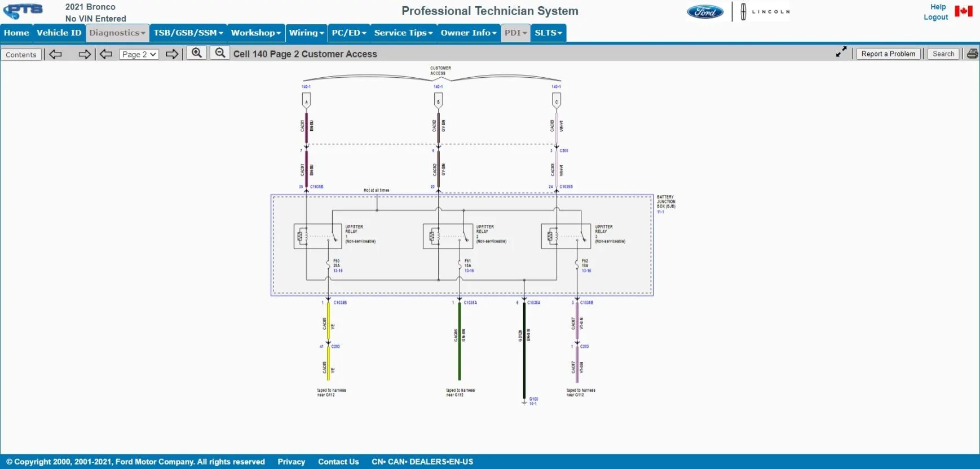Click the PTS logo in header
980x469 pixels.
[23, 11]
